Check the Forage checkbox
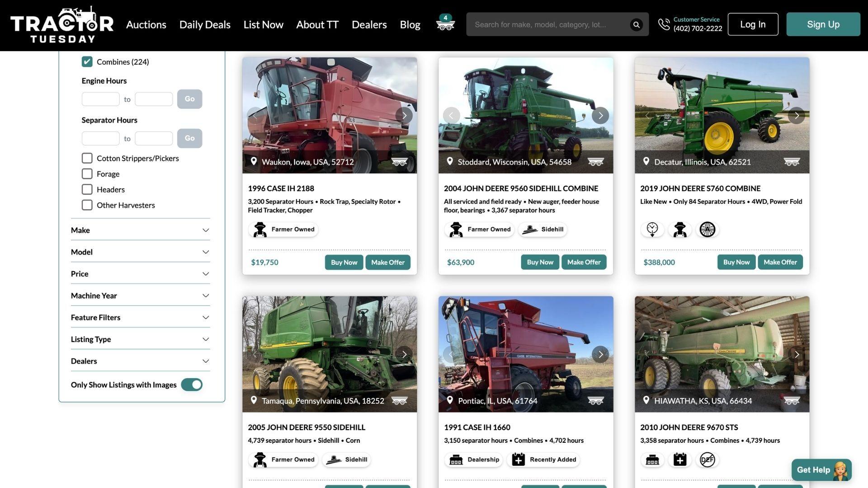 pyautogui.click(x=87, y=174)
